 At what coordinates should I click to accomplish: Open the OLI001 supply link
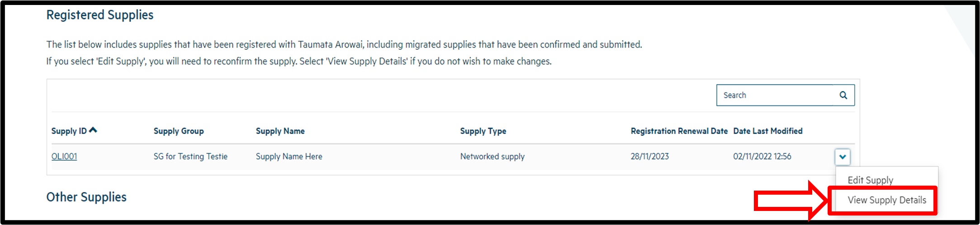pos(64,157)
